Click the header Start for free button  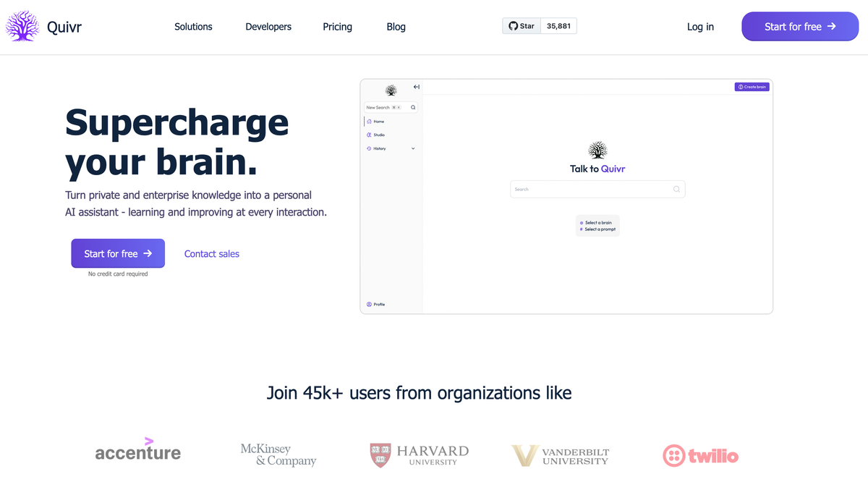[x=800, y=27]
